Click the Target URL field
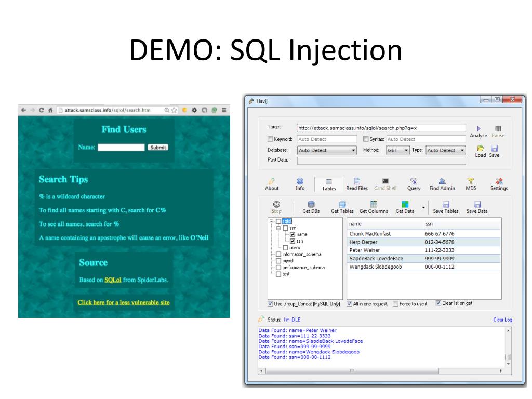 coord(381,128)
